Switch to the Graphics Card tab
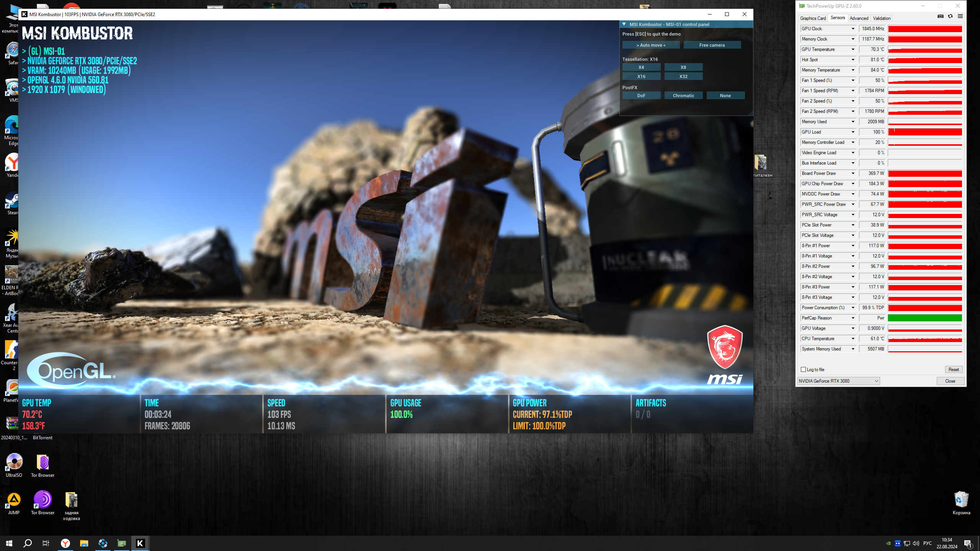The width and height of the screenshot is (980, 551). (813, 18)
